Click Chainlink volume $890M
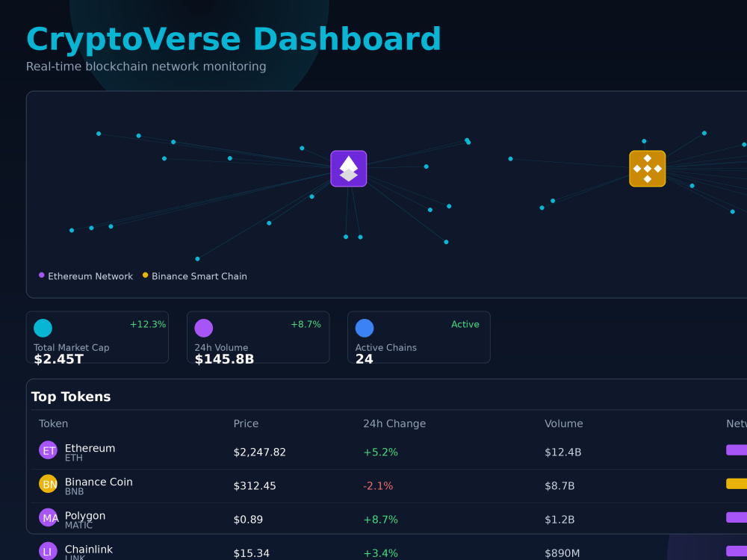747x560 pixels. click(562, 553)
